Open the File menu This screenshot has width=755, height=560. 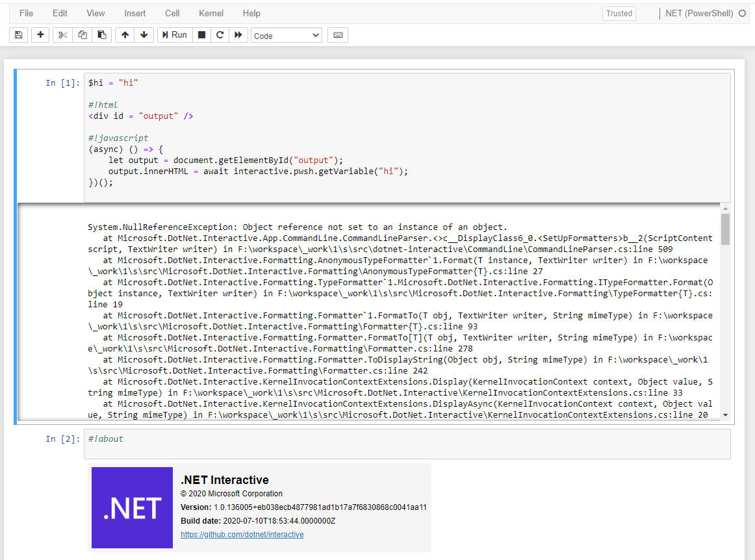[26, 13]
